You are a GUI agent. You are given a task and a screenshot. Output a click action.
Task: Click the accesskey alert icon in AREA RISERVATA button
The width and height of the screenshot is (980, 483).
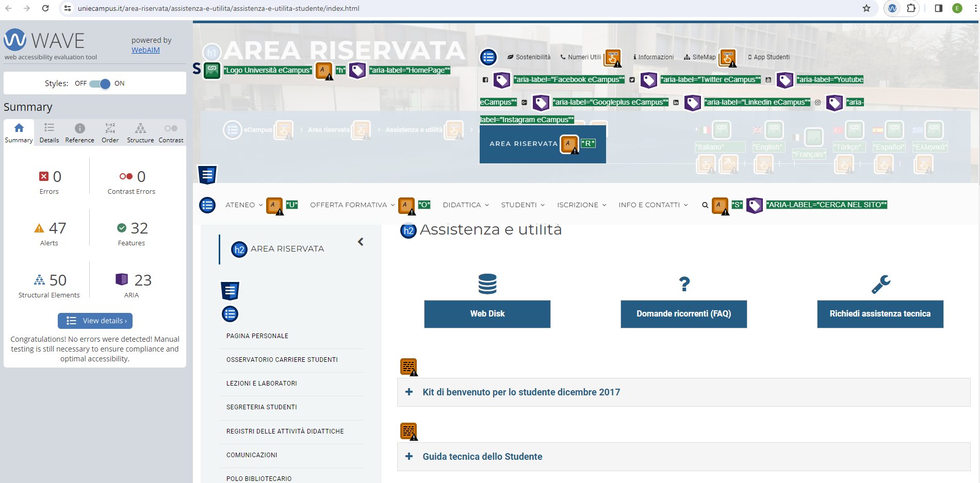coord(569,144)
